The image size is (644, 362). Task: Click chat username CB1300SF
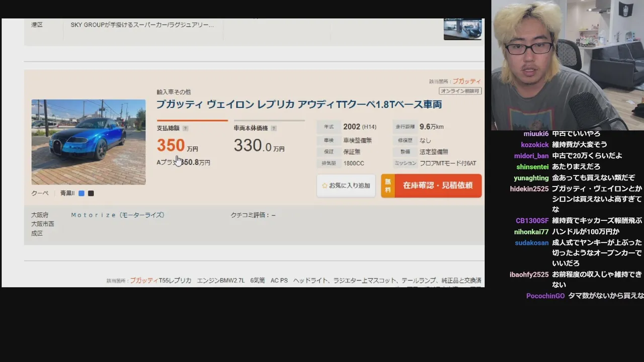[x=532, y=221]
